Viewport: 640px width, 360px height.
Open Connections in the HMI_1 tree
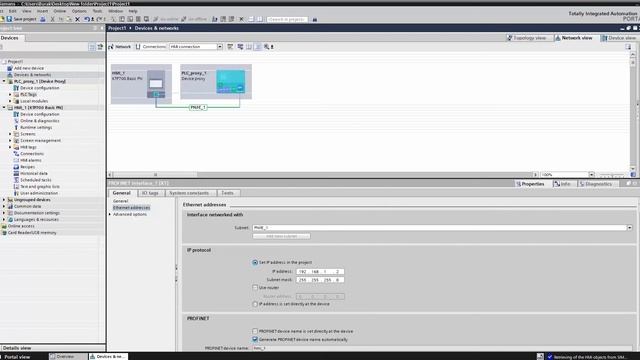32,154
